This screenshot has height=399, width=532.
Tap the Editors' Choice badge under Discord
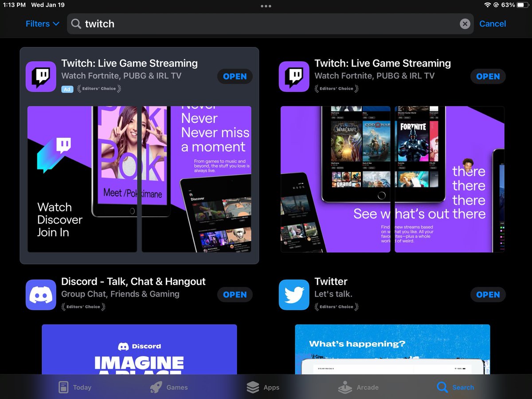(83, 307)
